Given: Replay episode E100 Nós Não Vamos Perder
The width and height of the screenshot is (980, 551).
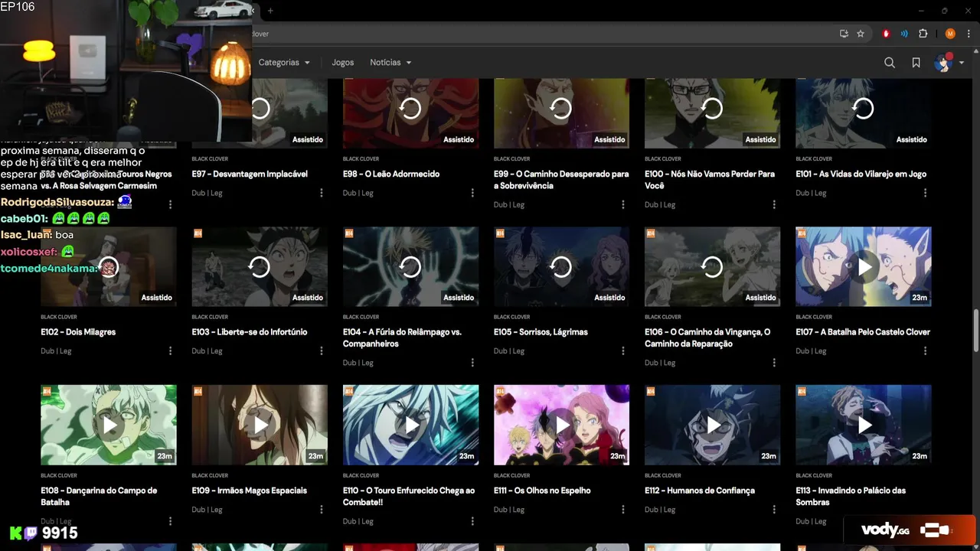Looking at the screenshot, I should 712,109.
